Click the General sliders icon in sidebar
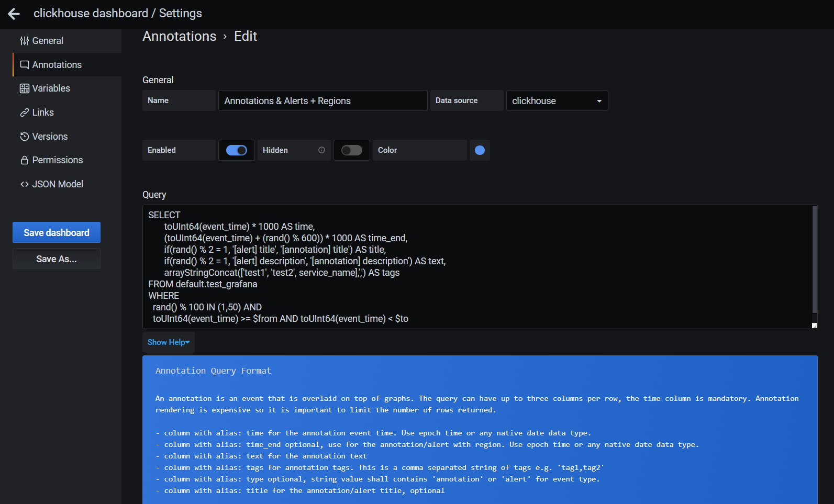The image size is (834, 504). (25, 41)
